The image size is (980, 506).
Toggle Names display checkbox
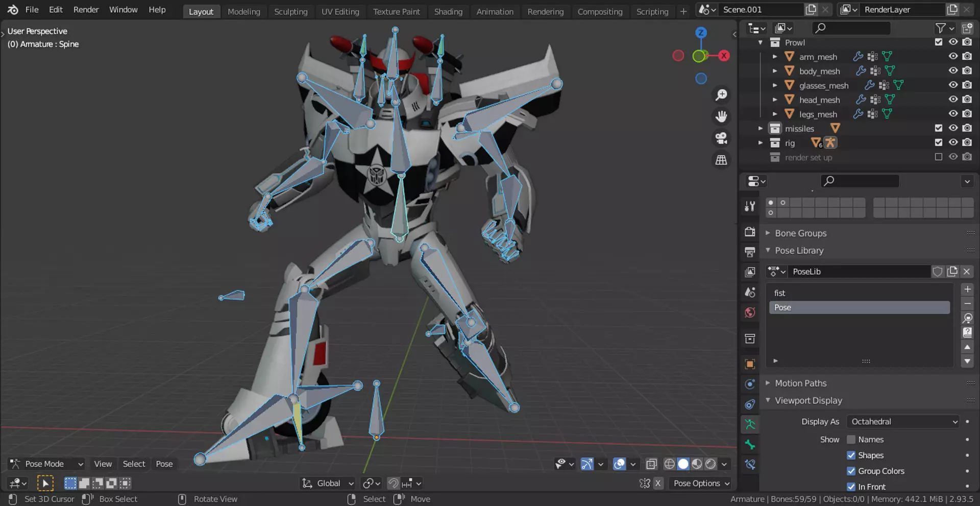[851, 440]
